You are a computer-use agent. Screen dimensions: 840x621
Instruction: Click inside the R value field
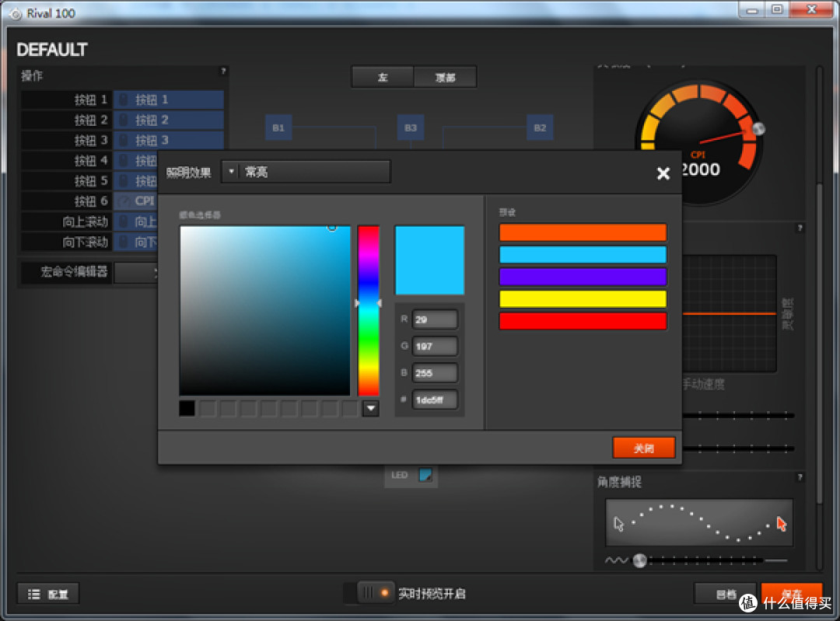click(435, 319)
